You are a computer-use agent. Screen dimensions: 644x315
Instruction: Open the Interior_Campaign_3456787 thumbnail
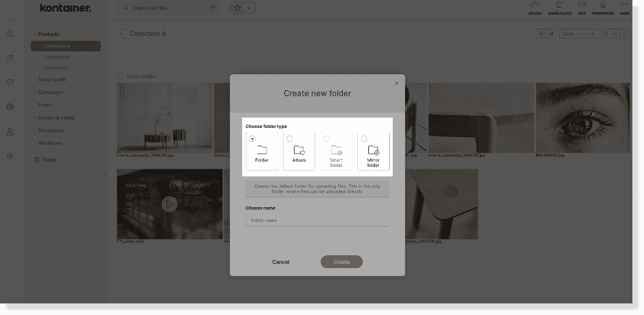pyautogui.click(x=481, y=118)
